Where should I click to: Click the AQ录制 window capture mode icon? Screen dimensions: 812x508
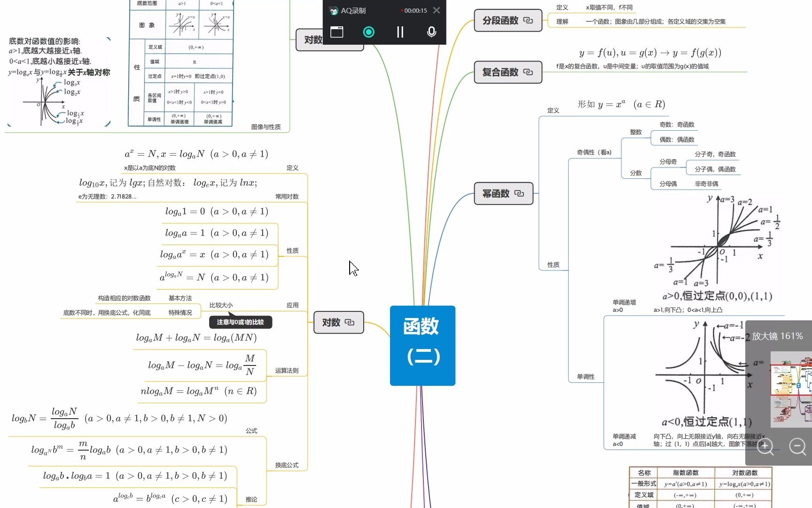tap(337, 32)
